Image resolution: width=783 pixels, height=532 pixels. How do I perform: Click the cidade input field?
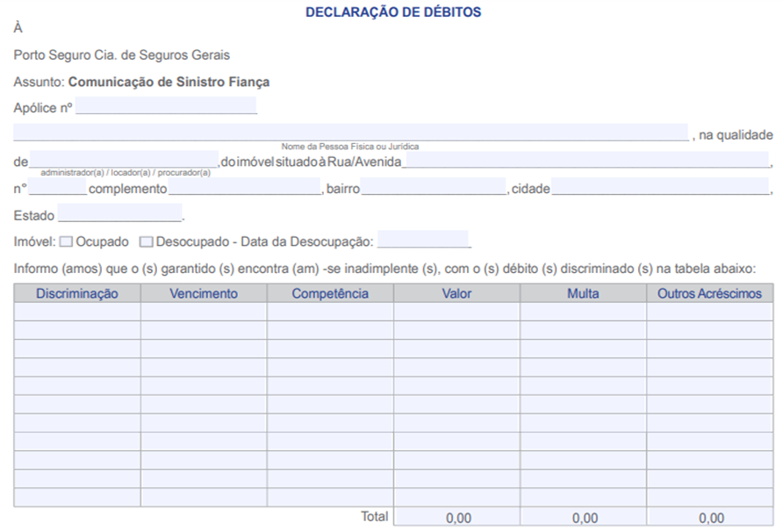(x=660, y=187)
